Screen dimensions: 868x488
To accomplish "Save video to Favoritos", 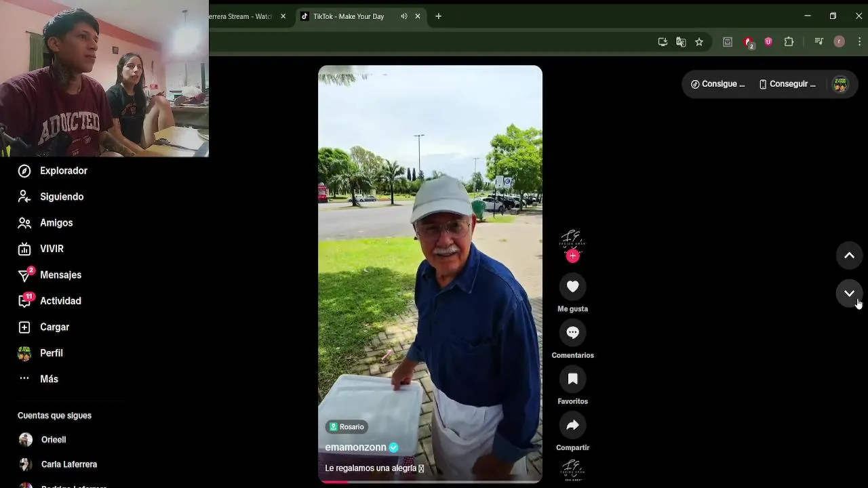I will click(572, 379).
